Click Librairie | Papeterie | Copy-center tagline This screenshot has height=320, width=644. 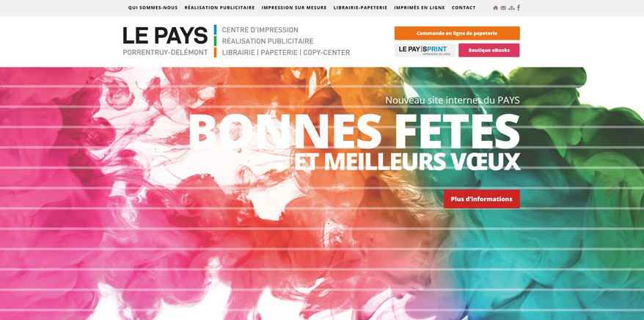[286, 53]
